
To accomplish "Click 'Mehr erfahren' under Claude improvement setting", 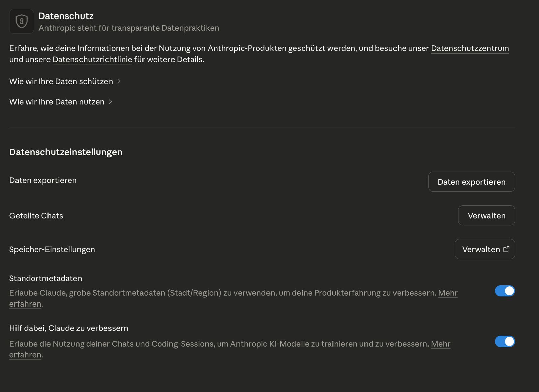I will coord(441,344).
